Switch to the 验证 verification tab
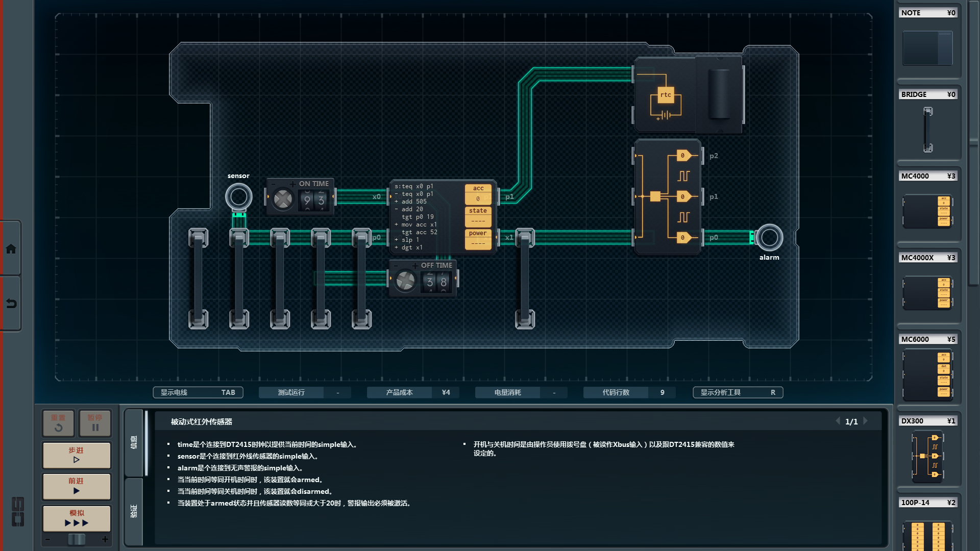Screen dimensions: 980x551 click(134, 511)
